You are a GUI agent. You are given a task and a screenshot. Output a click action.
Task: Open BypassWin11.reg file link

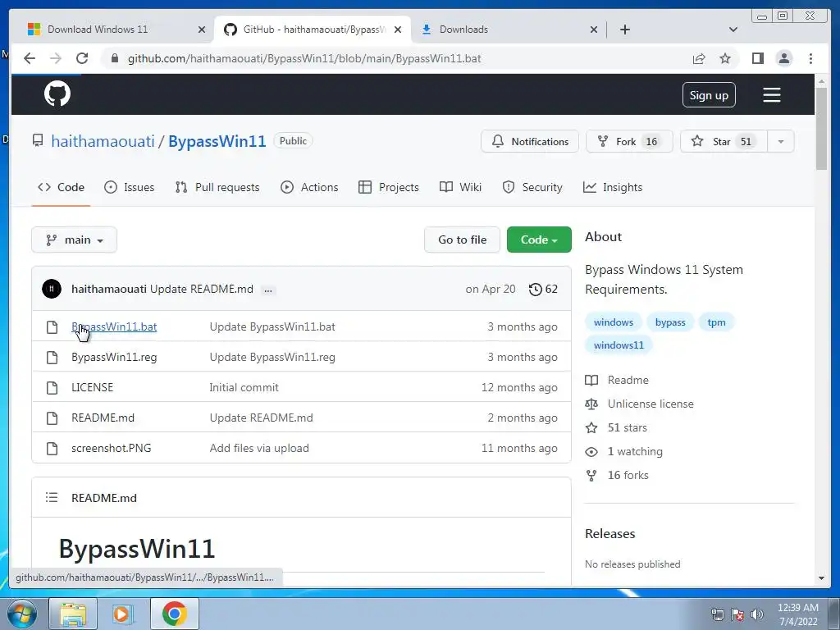(114, 358)
